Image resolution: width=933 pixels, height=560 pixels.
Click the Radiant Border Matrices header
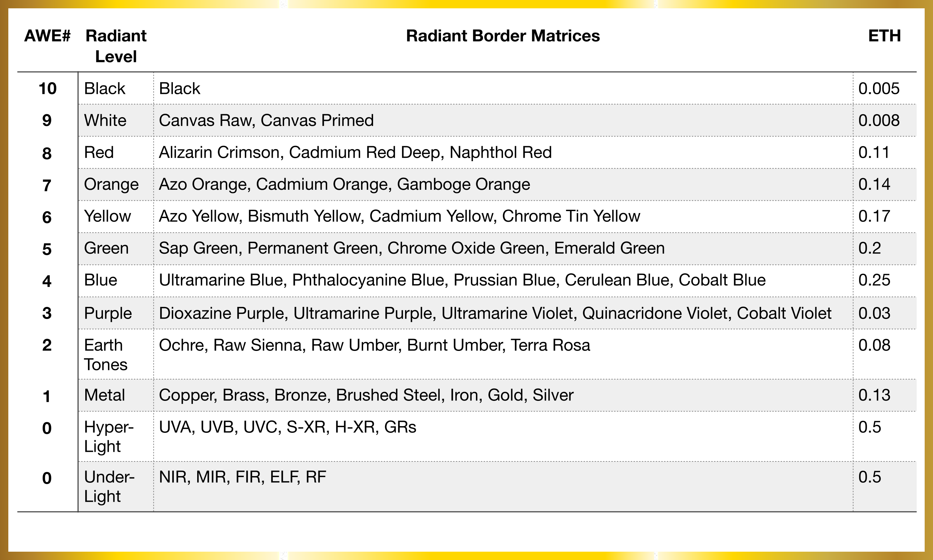click(502, 36)
